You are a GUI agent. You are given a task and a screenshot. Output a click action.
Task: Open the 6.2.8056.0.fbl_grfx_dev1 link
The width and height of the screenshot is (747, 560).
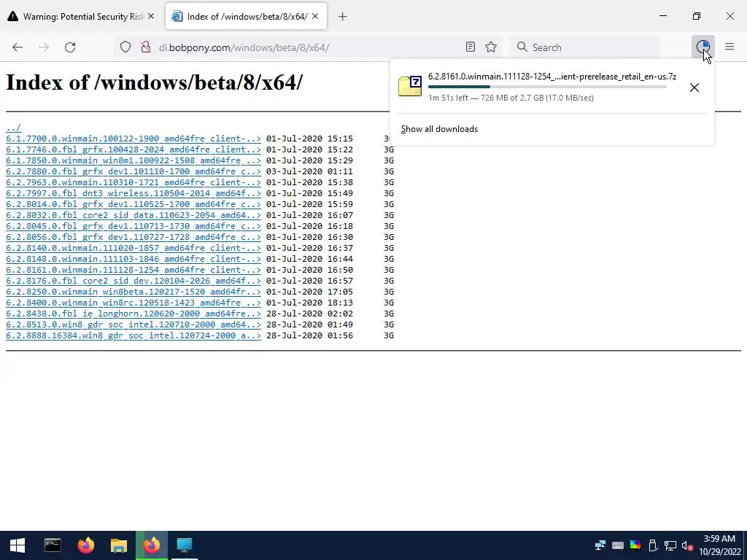(x=133, y=237)
